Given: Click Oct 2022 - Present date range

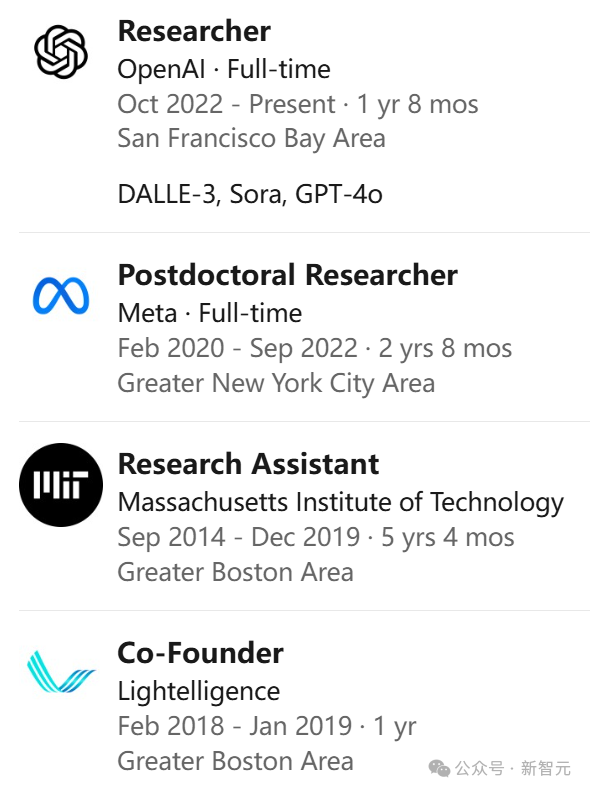Looking at the screenshot, I should point(226,105).
